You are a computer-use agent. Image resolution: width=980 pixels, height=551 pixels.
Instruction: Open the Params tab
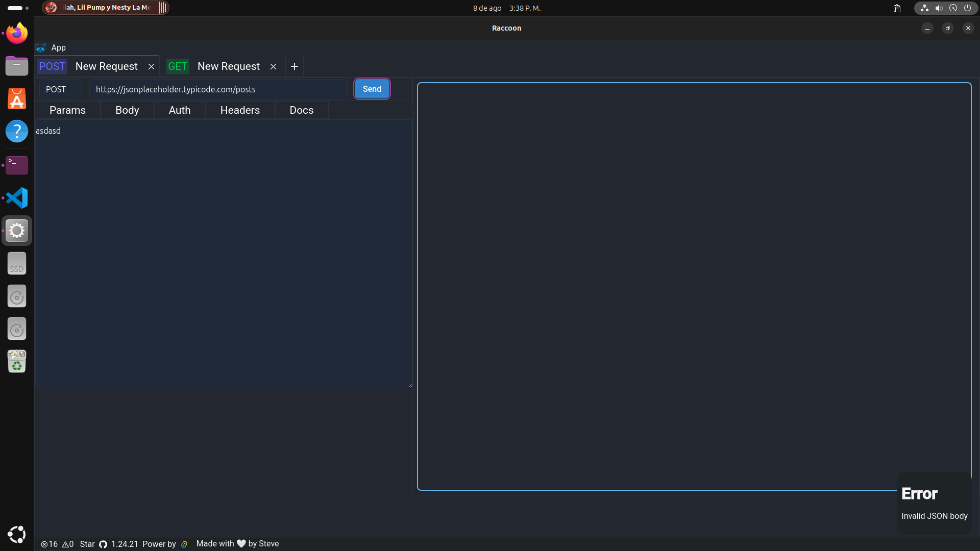(x=67, y=110)
